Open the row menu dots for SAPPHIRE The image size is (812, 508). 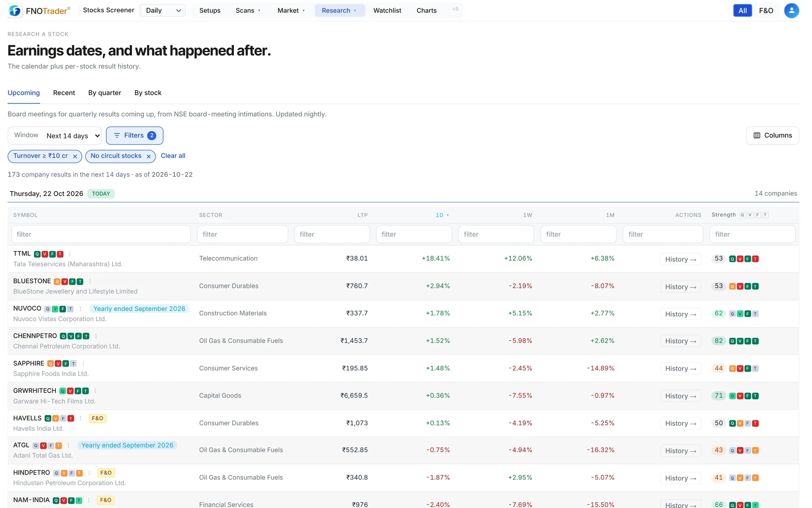83,364
